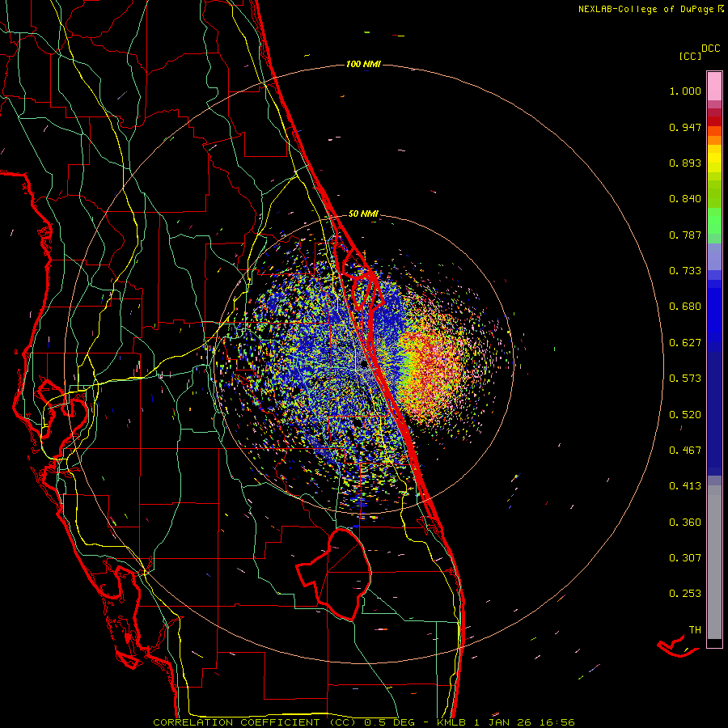Click the gray swatch near 0.307
Screen dimensions: 728x728
pos(714,562)
